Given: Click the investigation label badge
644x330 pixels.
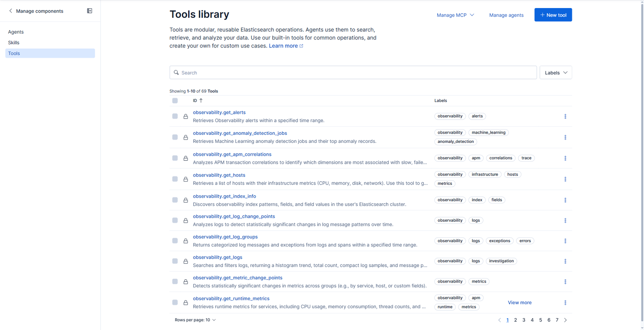Looking at the screenshot, I should tap(502, 261).
